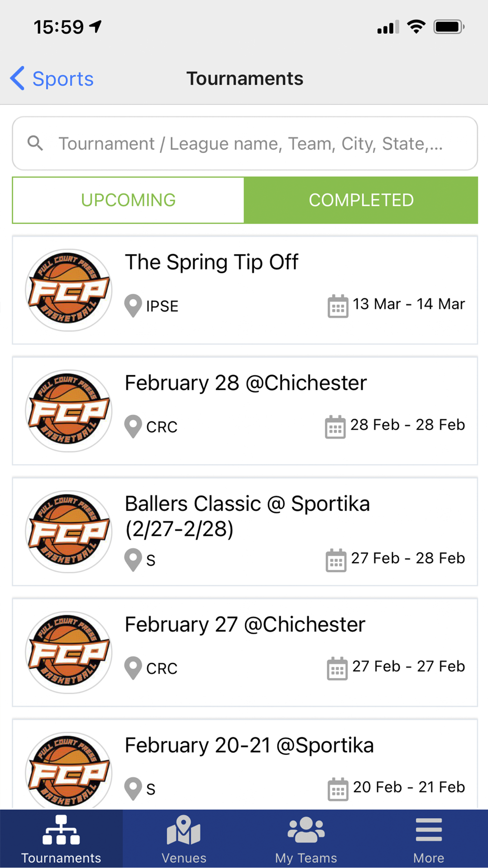Tap the FCP logo of February 27 @Chichester

click(68, 652)
